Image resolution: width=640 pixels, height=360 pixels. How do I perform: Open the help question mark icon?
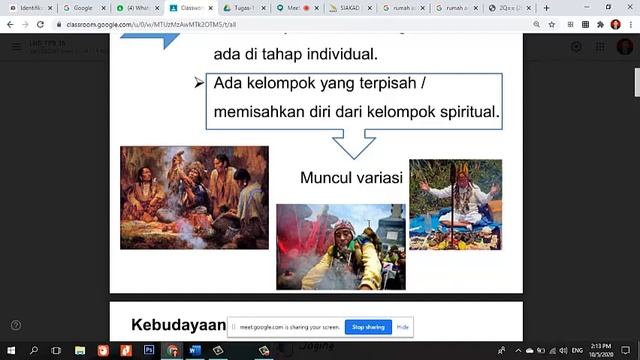tap(16, 325)
